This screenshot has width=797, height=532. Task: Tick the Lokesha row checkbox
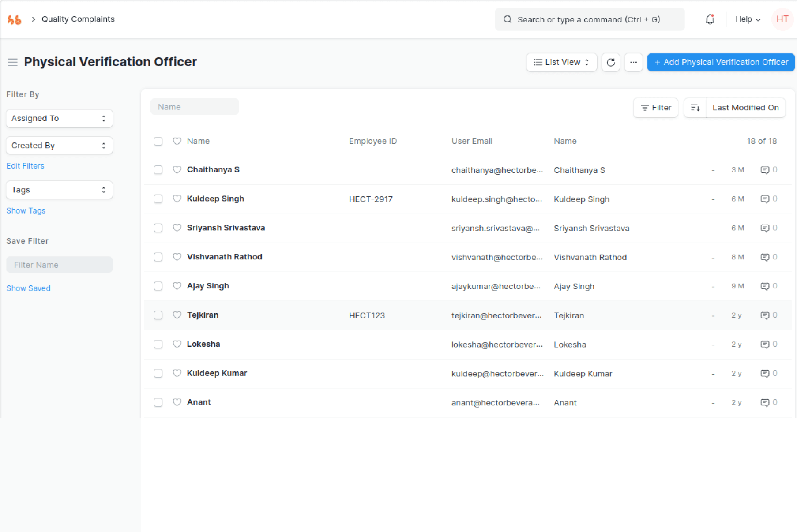(x=158, y=344)
